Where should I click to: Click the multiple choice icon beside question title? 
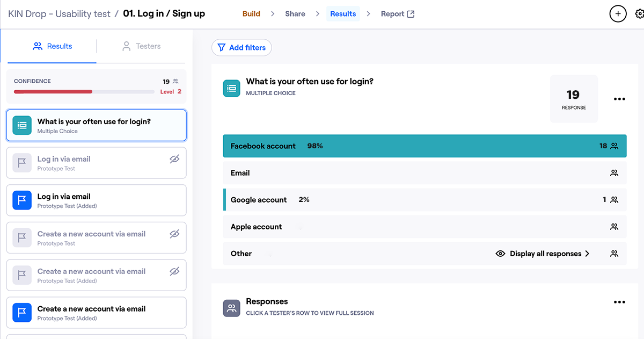232,89
